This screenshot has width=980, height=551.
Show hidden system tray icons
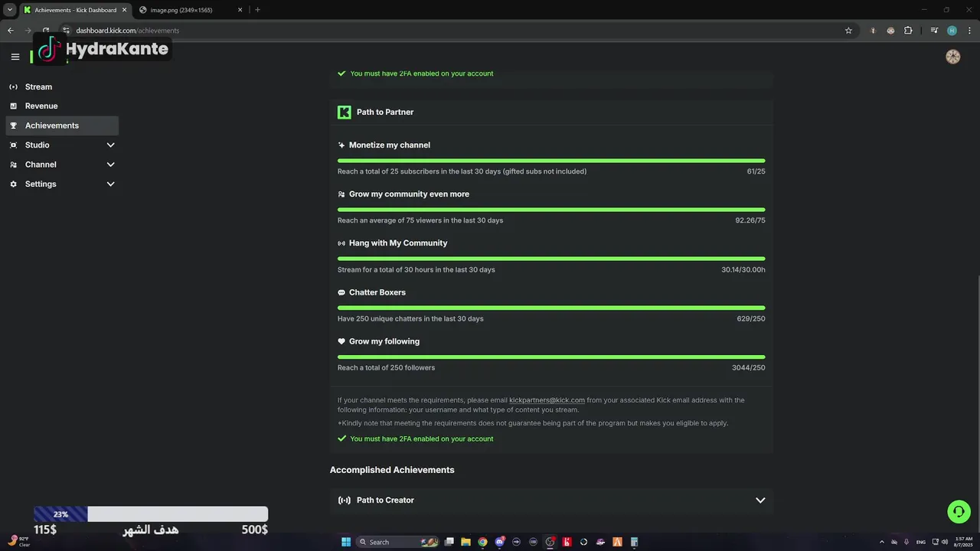[x=881, y=542]
